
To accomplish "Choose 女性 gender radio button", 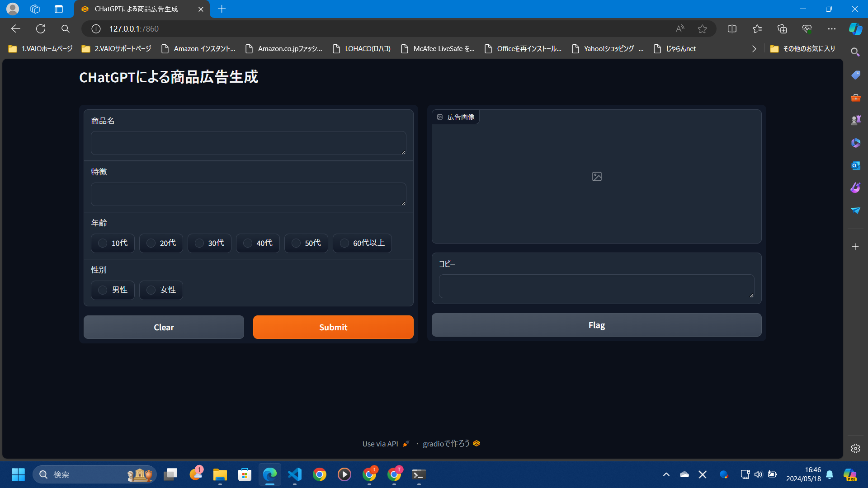I will pyautogui.click(x=151, y=290).
